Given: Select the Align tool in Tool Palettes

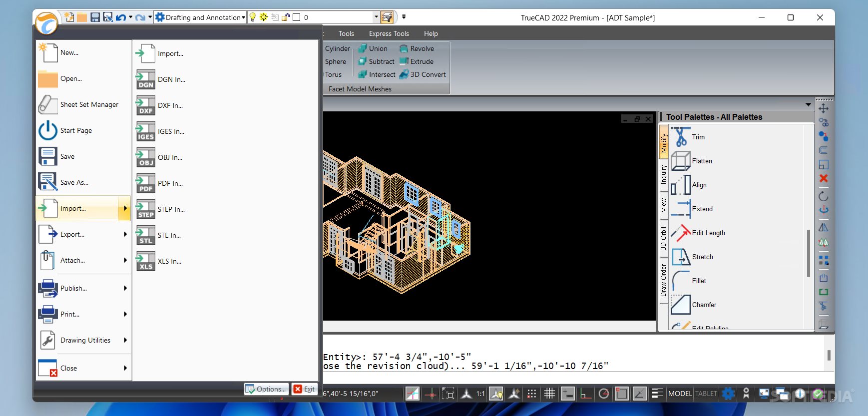Looking at the screenshot, I should coord(689,185).
